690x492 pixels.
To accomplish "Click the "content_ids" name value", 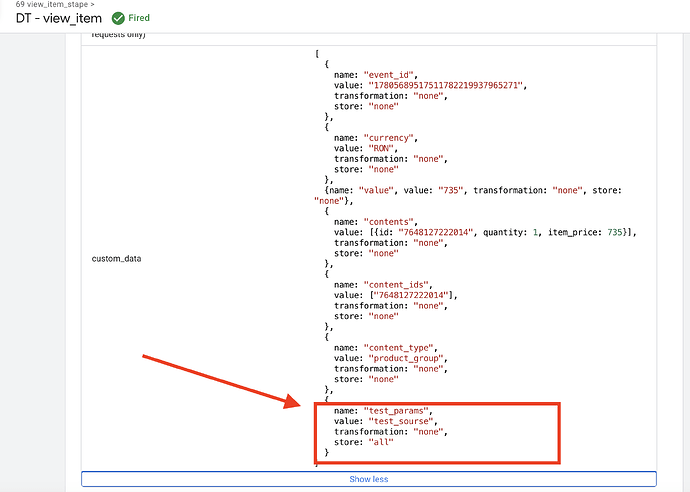I will (396, 285).
